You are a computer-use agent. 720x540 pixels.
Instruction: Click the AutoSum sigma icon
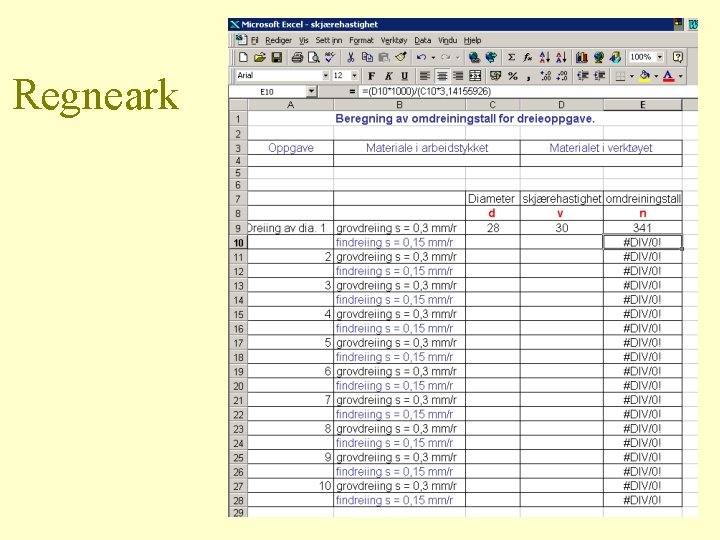511,57
